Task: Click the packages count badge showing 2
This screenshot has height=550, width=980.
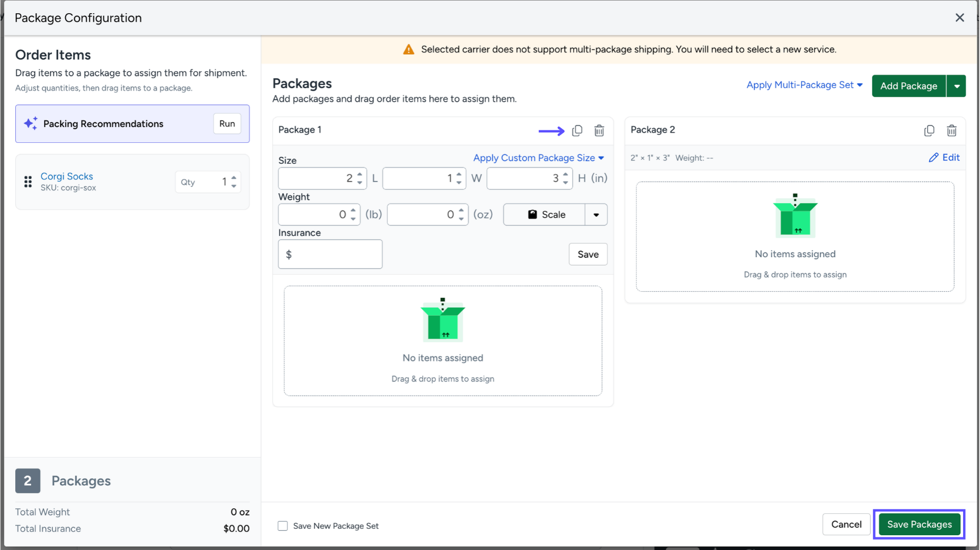Action: click(x=28, y=480)
